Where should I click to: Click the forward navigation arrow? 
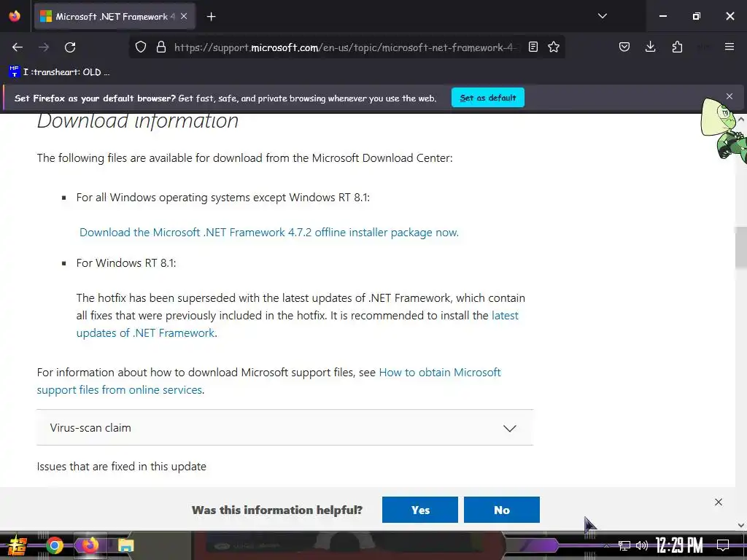(44, 47)
